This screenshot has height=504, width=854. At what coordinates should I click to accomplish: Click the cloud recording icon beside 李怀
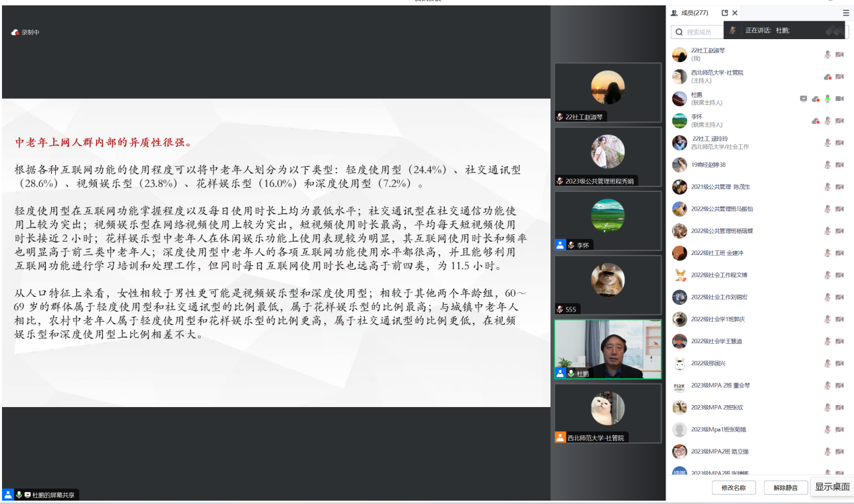point(816,121)
